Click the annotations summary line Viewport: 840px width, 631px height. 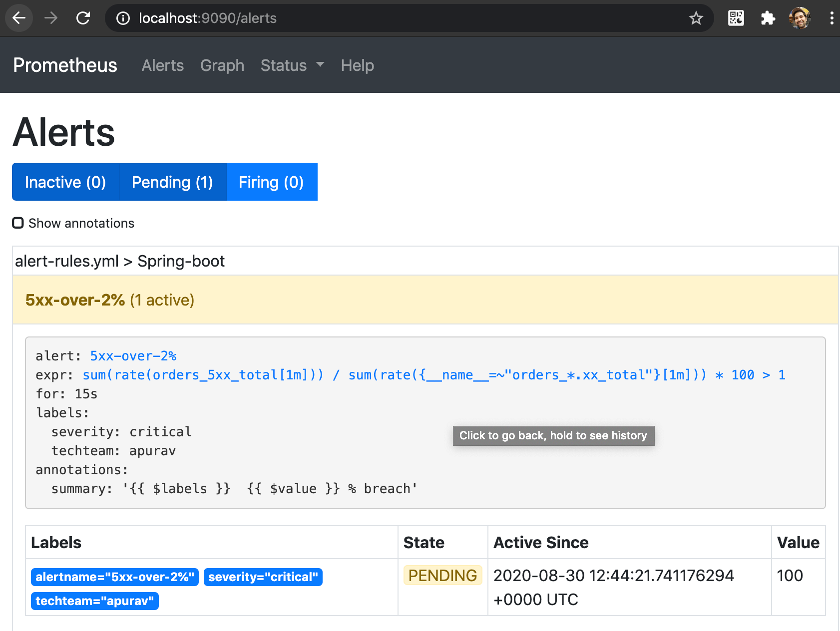pyautogui.click(x=234, y=489)
